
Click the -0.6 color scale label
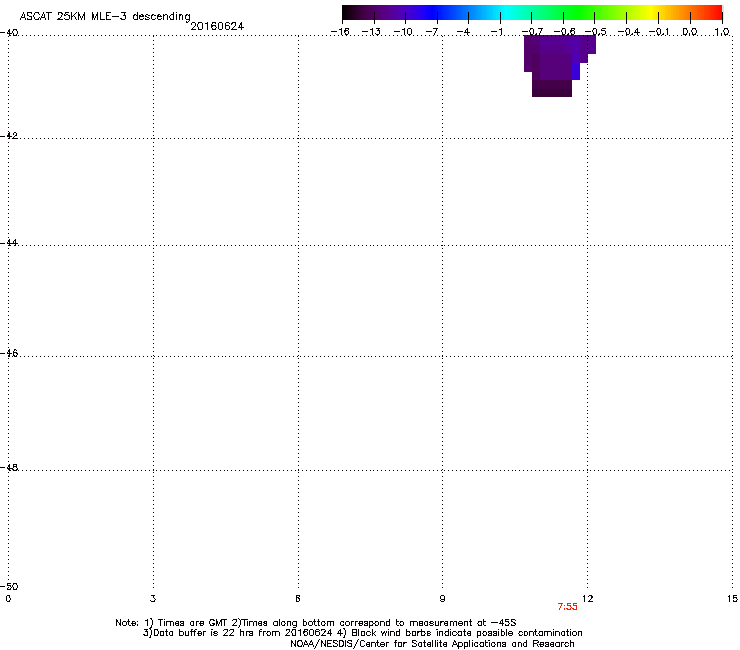[564, 32]
